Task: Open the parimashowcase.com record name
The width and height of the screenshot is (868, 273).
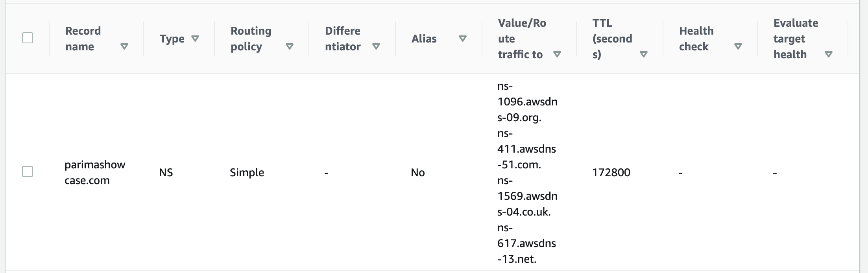Action: point(95,172)
